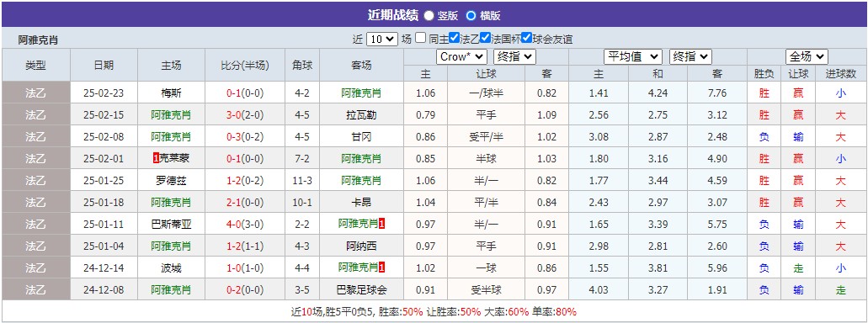Select the 横版 radio button
This screenshot has height=323, width=868.
[x=471, y=15]
